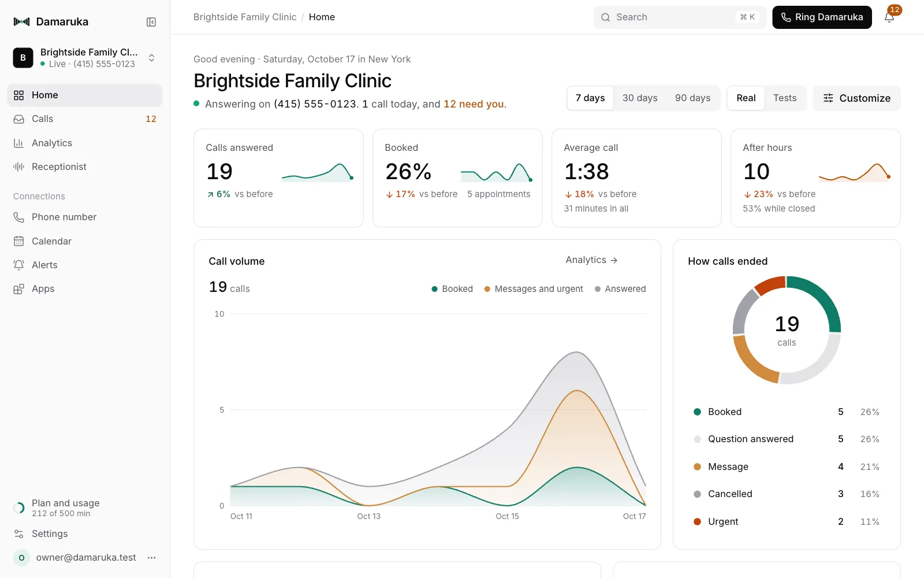The height and width of the screenshot is (578, 924).
Task: Open Settings in the sidebar
Action: pos(85,534)
